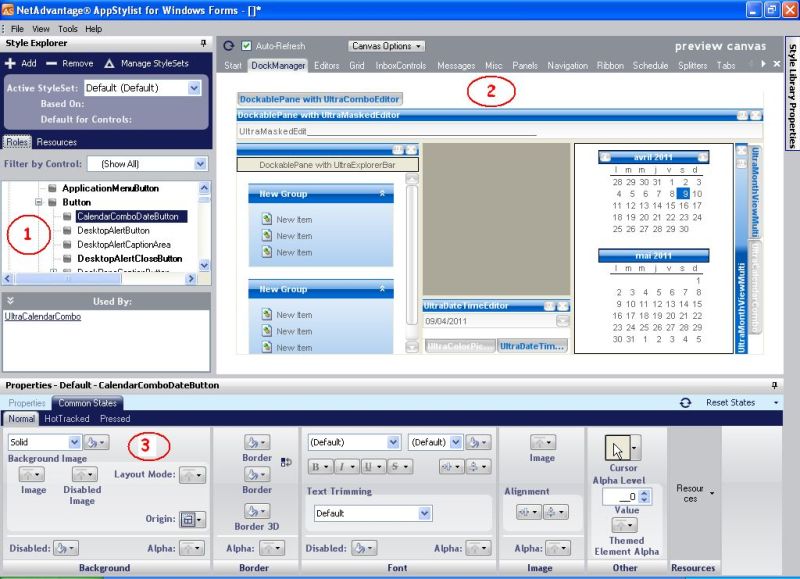
Task: Open the Filter by Control dropdown
Action: coord(201,163)
